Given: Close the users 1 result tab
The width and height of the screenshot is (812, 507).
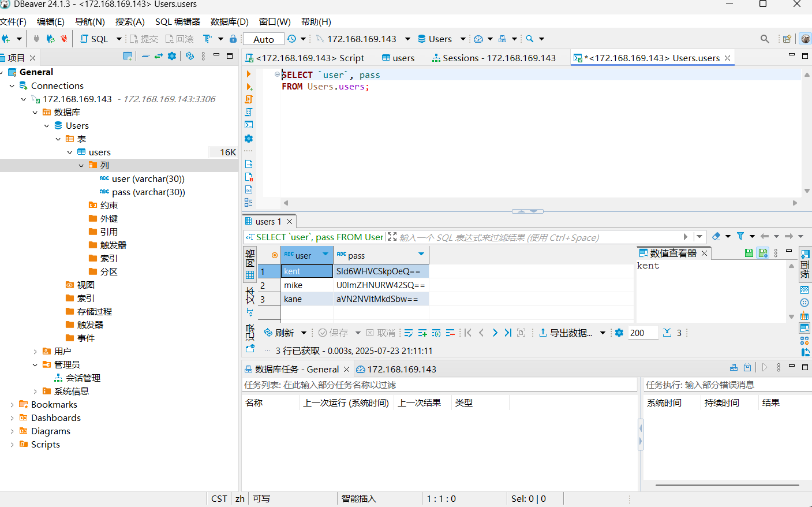Looking at the screenshot, I should click(x=290, y=222).
